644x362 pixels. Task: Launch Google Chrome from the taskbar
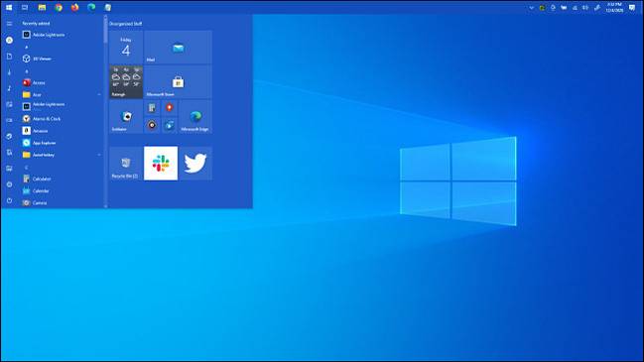[x=59, y=7]
